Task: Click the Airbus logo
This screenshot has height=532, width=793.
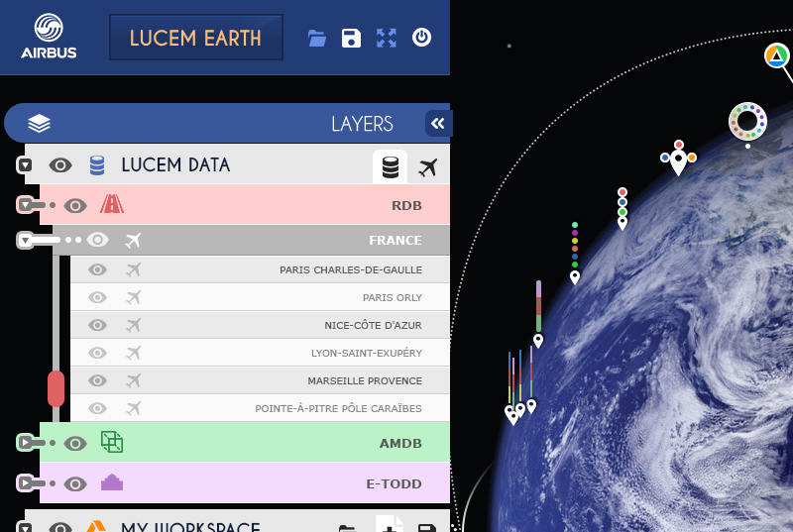Action: (49, 36)
